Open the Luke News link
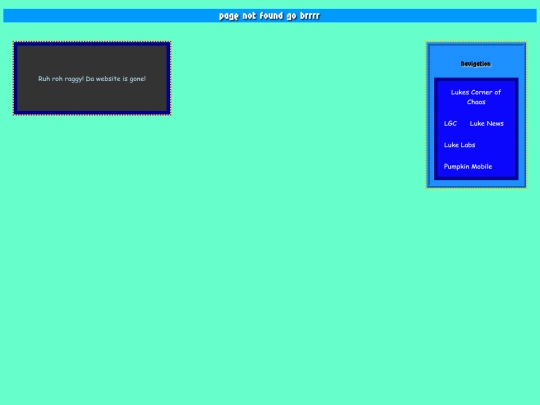540x405 pixels. 486,123
